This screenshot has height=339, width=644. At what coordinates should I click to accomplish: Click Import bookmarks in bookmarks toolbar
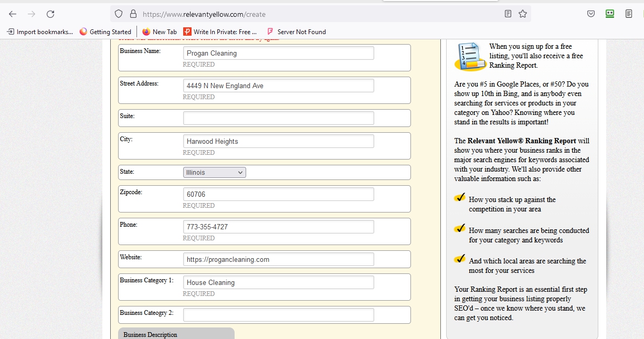pyautogui.click(x=40, y=32)
